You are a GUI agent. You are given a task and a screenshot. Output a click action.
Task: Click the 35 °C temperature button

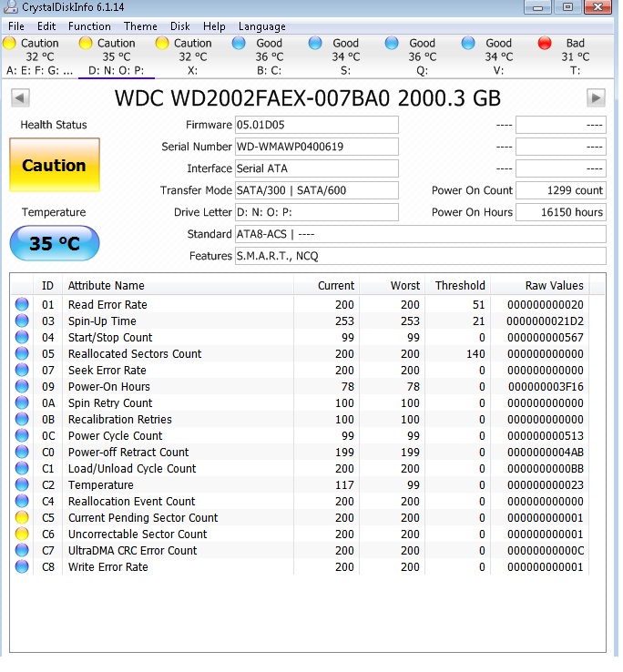tap(55, 243)
